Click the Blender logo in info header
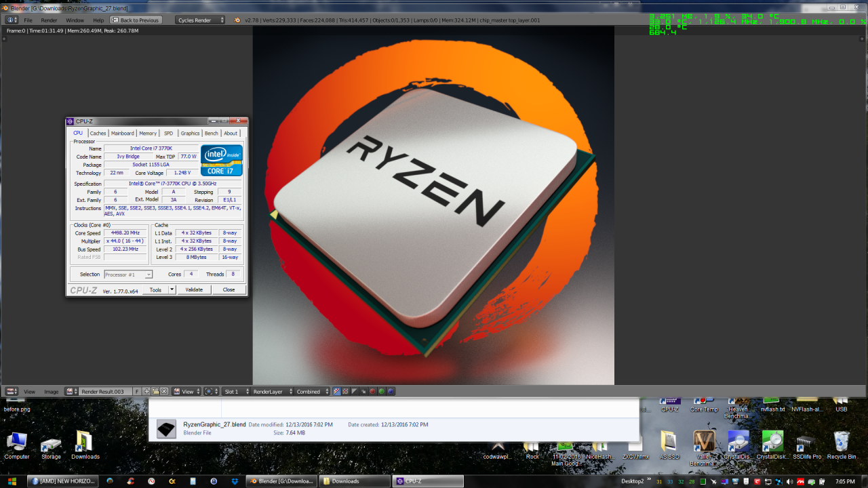868x488 pixels. 237,20
